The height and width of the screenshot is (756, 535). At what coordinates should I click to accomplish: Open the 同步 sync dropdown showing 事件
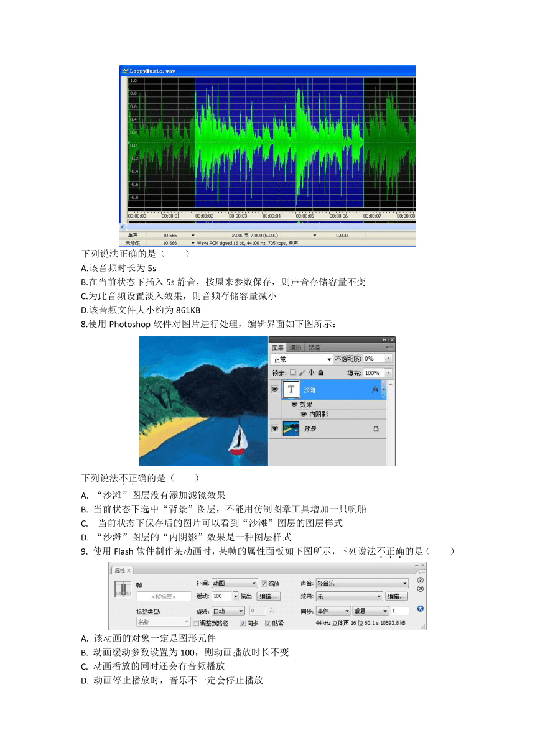(x=333, y=611)
